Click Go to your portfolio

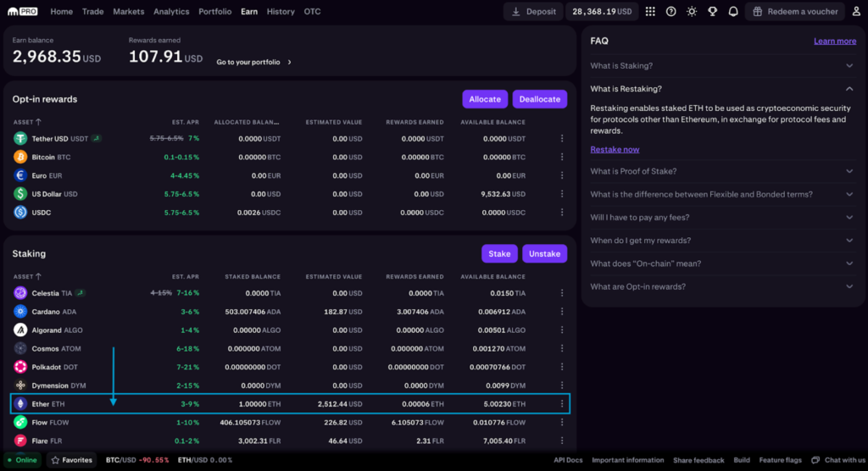click(253, 62)
